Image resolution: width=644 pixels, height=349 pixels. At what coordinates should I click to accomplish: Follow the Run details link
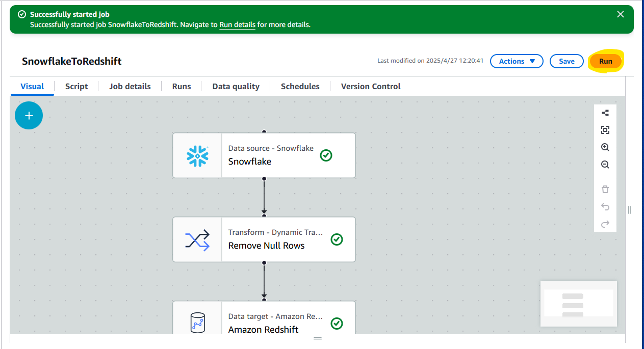coord(237,24)
